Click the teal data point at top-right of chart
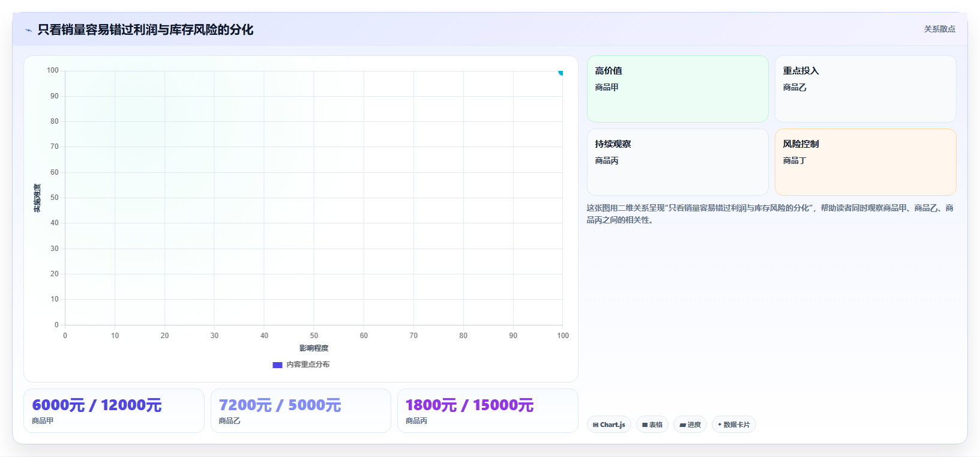Image resolution: width=980 pixels, height=457 pixels. point(561,73)
